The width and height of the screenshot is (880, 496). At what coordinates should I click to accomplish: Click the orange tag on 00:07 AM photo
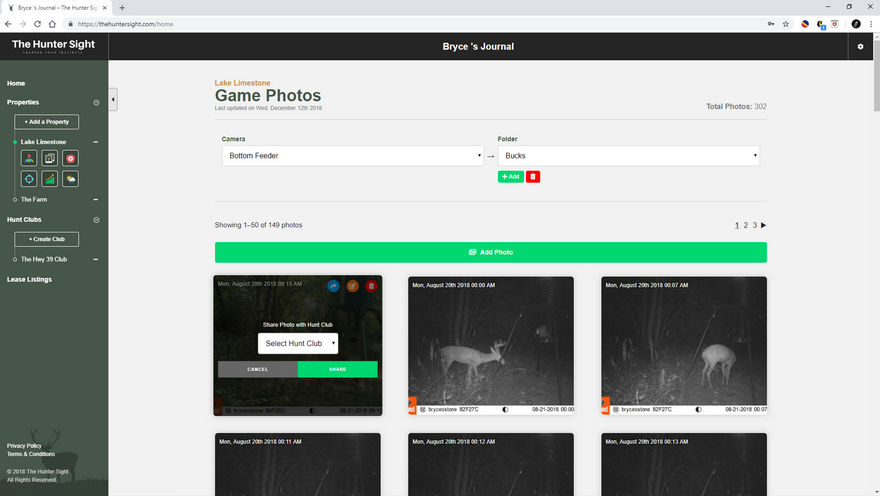pos(605,405)
